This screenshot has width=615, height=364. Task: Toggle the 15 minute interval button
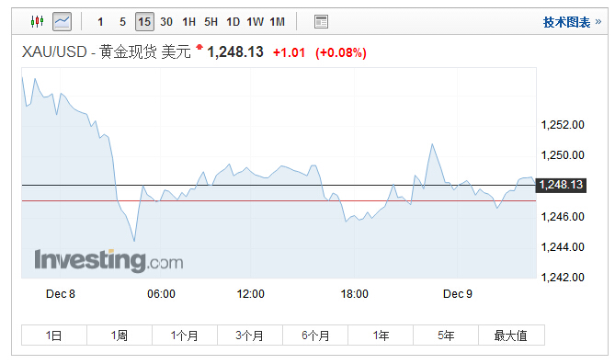[144, 21]
